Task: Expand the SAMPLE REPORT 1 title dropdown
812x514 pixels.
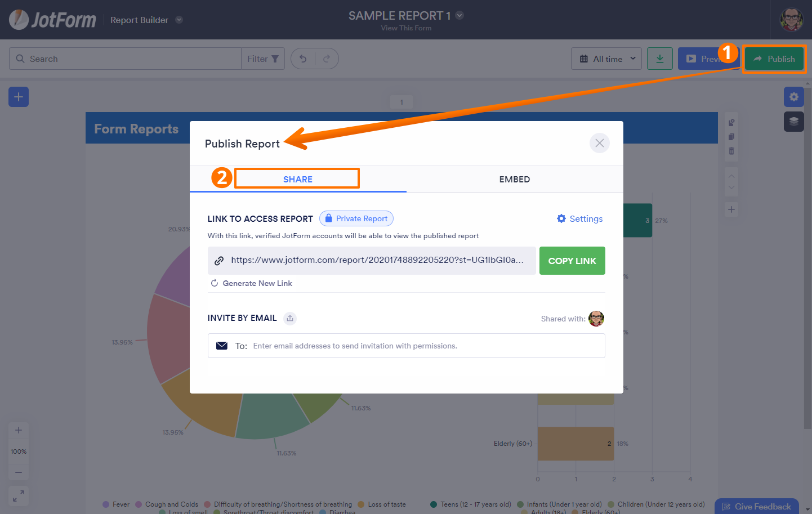Action: coord(459,15)
